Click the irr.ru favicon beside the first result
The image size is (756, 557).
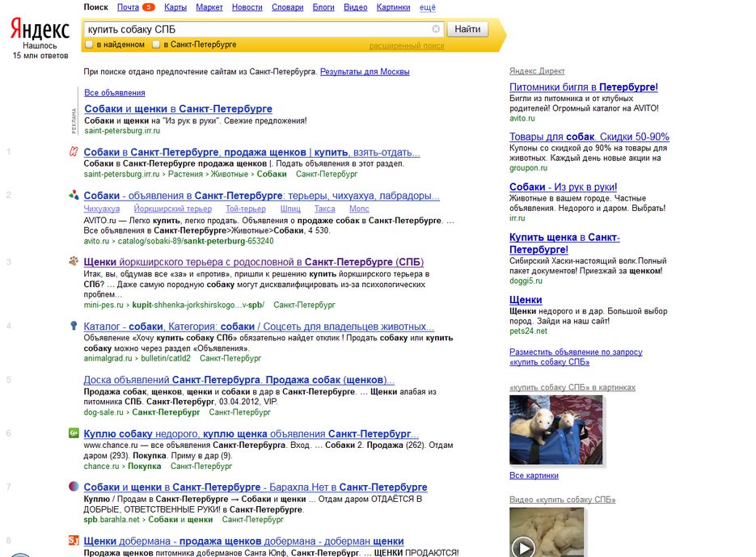click(x=74, y=152)
